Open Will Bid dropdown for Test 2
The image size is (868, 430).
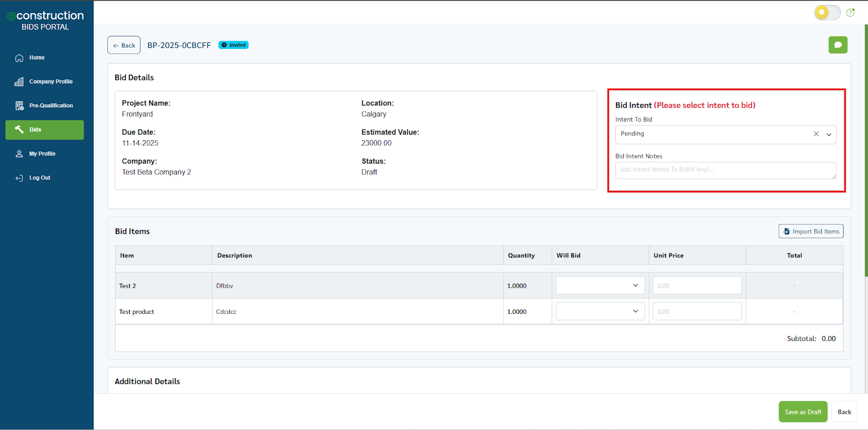click(x=600, y=286)
